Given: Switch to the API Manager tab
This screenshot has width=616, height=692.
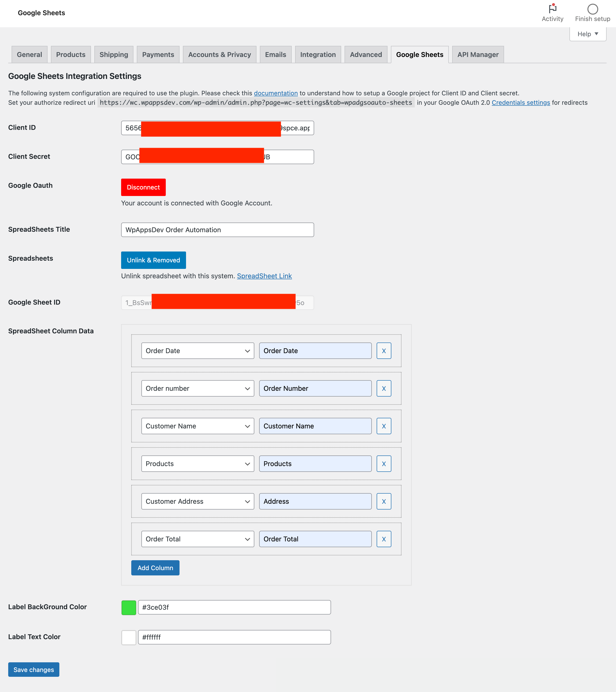Looking at the screenshot, I should click(x=478, y=54).
